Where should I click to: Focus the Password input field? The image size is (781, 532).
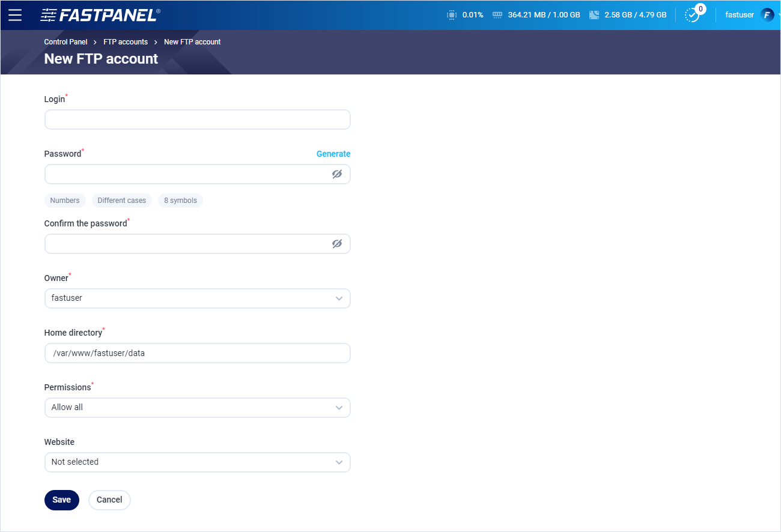pos(197,174)
